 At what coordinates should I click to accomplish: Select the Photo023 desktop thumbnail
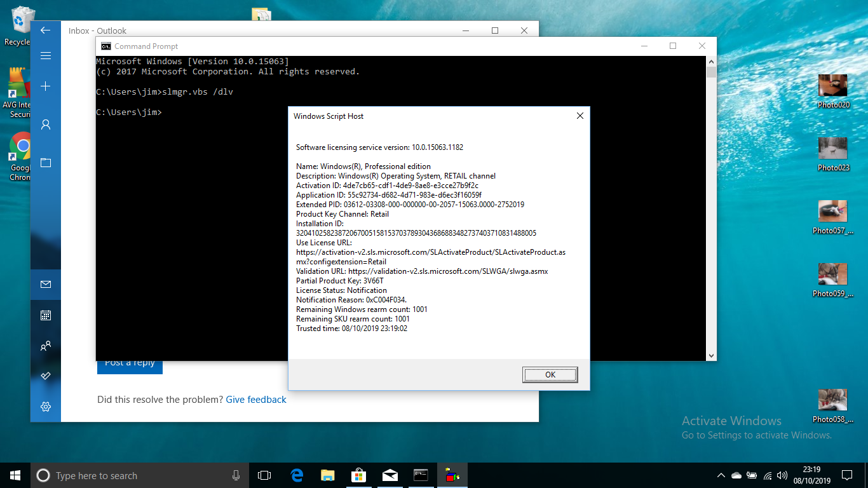pyautogui.click(x=833, y=155)
